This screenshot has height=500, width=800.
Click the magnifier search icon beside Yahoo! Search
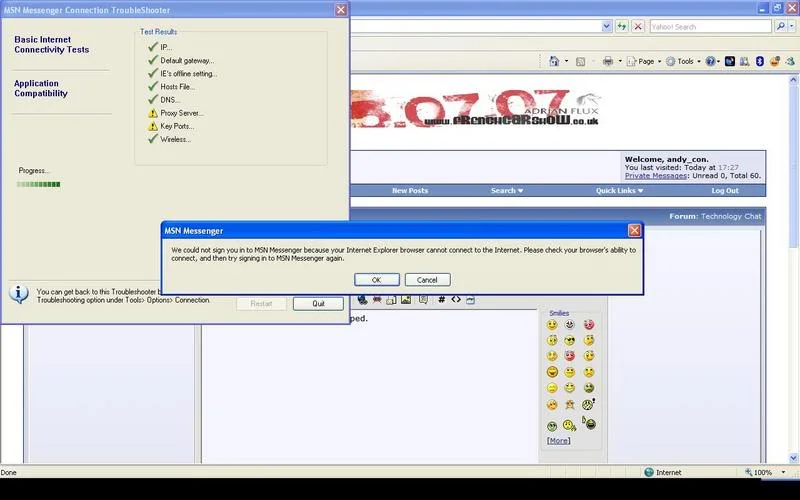click(x=780, y=26)
